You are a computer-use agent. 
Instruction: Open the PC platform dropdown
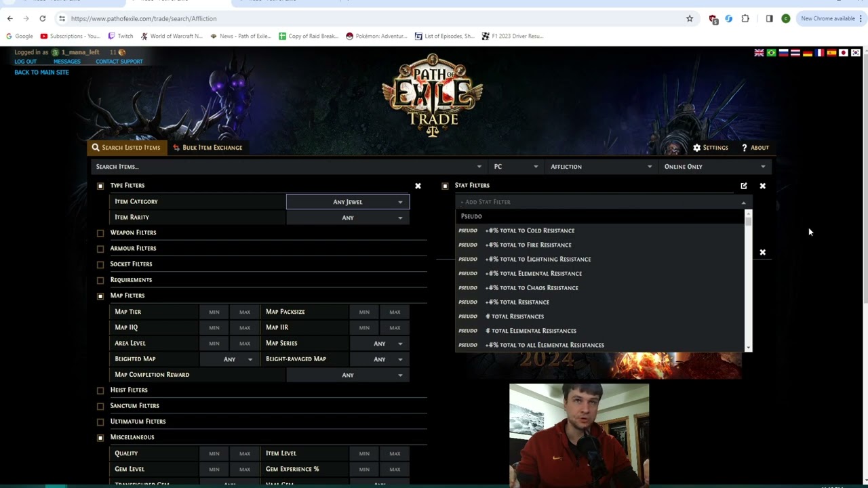[x=515, y=167]
